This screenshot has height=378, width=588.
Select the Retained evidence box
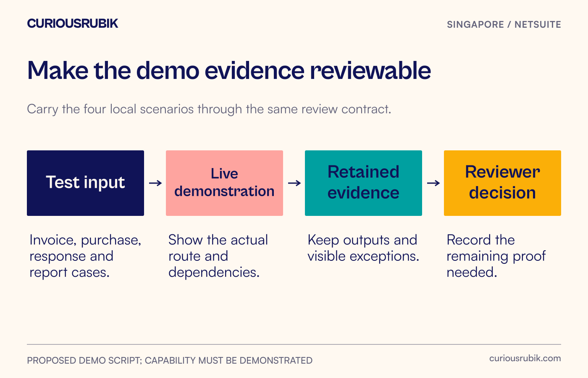363,183
